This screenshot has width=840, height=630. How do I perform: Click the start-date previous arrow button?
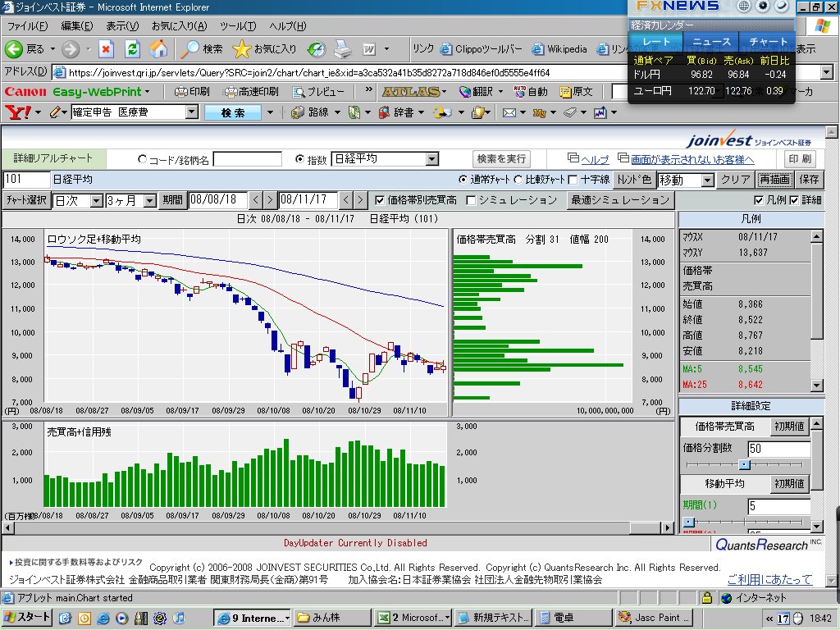pyautogui.click(x=255, y=199)
